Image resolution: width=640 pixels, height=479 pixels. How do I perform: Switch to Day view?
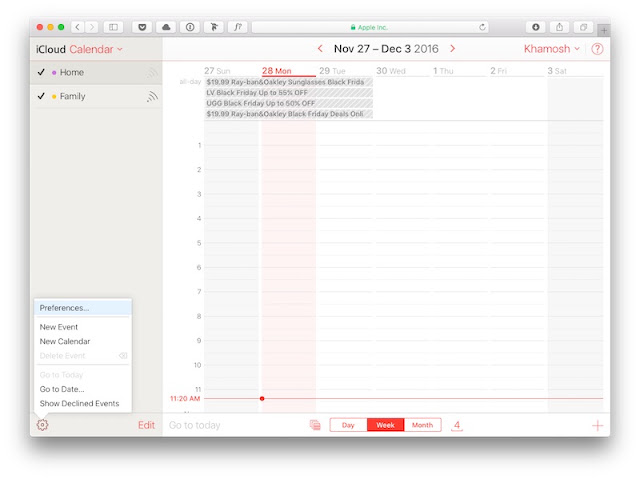point(348,425)
